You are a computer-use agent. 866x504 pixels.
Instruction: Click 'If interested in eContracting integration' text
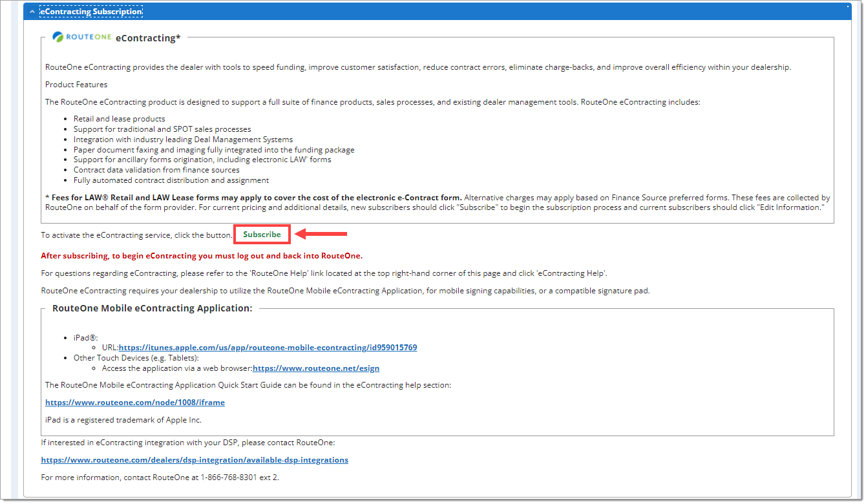click(x=188, y=443)
